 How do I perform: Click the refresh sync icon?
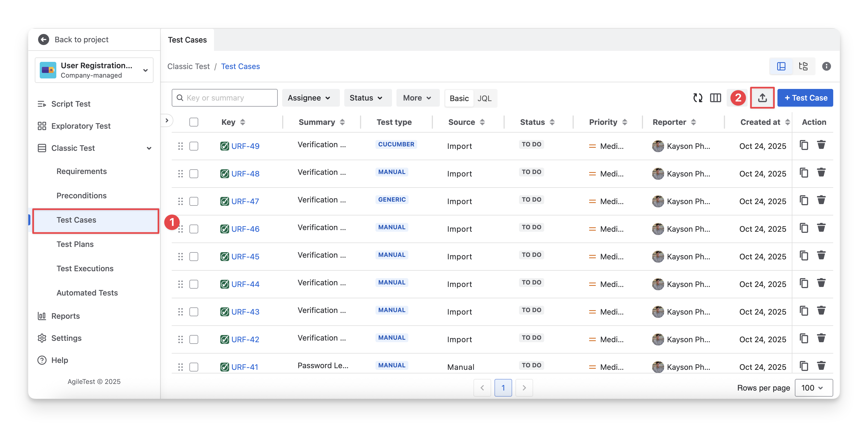point(697,98)
